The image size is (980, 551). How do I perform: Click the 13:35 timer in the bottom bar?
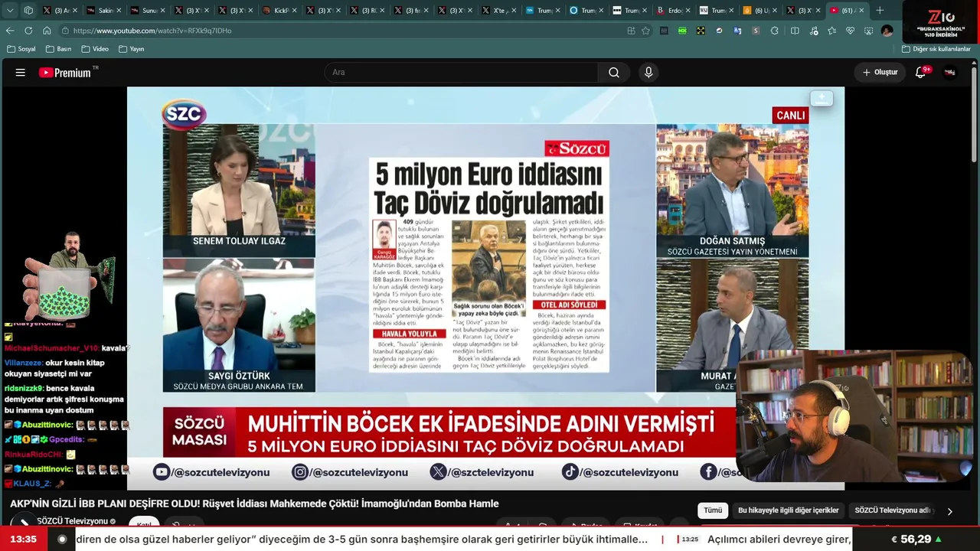point(23,540)
